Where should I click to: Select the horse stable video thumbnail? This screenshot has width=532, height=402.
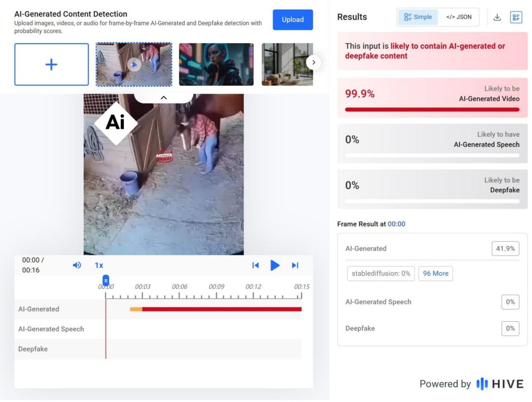(134, 64)
